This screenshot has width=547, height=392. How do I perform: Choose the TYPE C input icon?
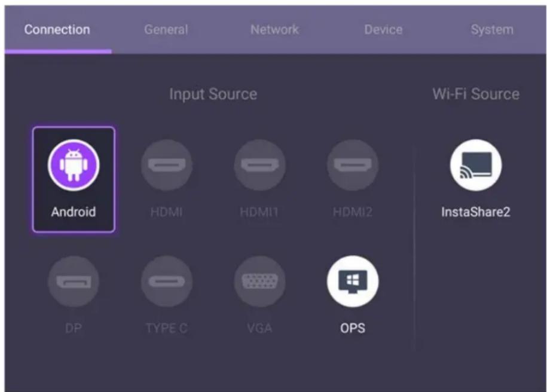click(167, 281)
